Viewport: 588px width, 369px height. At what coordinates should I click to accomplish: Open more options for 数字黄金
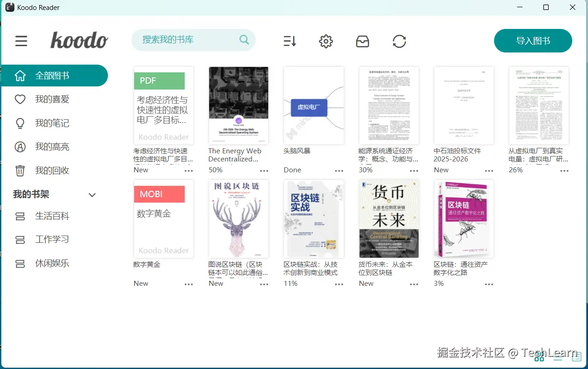tap(189, 284)
